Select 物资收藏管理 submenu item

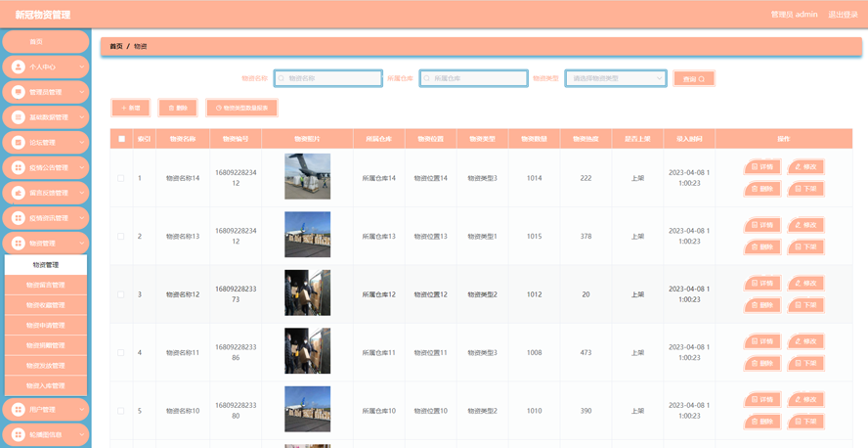46,305
